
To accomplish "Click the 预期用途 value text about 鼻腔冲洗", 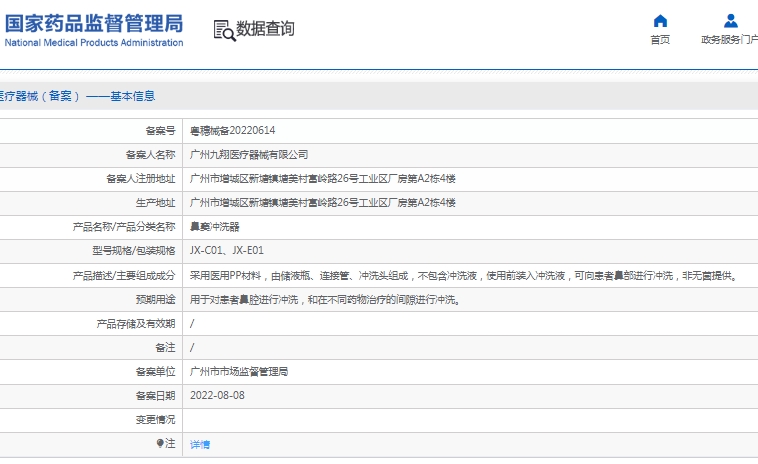I will pos(325,300).
